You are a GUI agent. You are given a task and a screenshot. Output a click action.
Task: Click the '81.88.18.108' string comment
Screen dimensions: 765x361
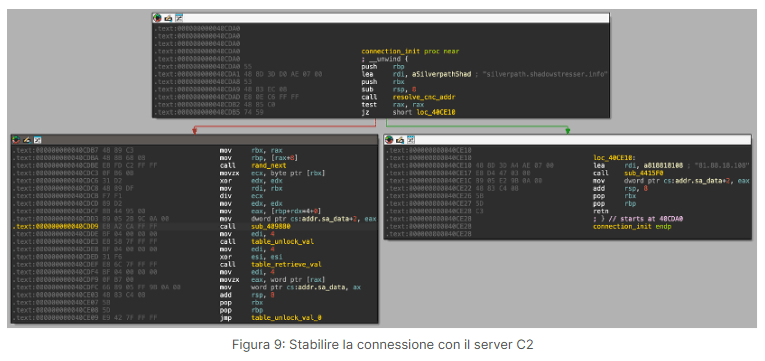coord(721,166)
